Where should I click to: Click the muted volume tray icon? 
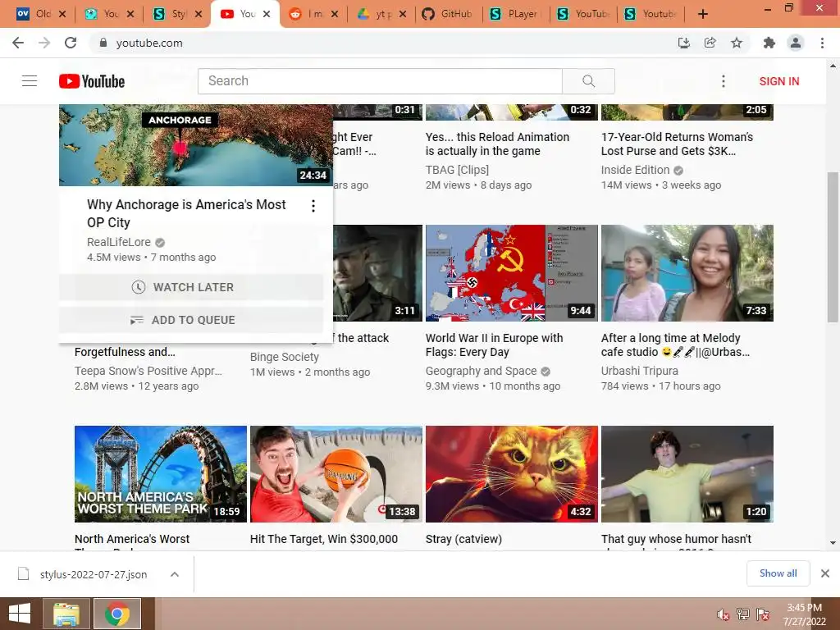pyautogui.click(x=724, y=614)
